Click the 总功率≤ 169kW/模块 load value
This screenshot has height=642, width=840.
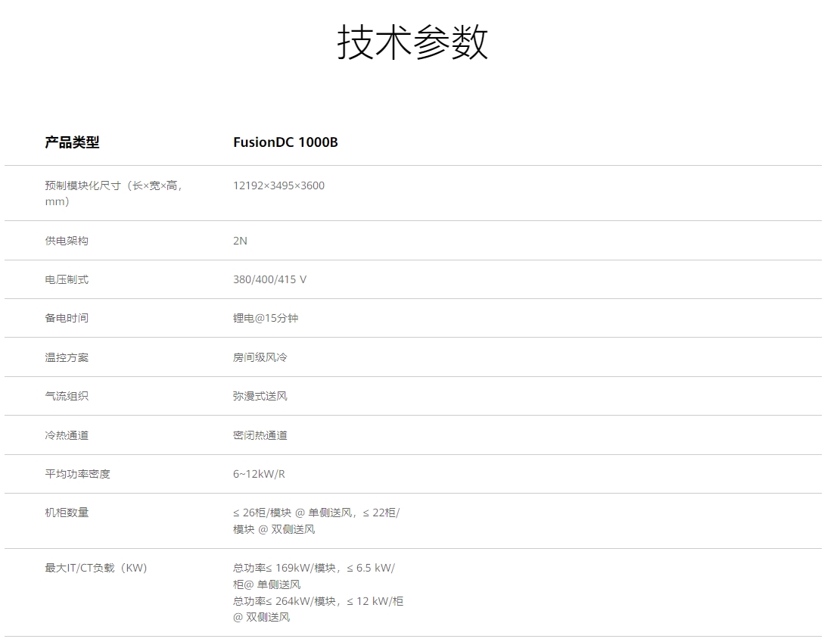(x=314, y=576)
